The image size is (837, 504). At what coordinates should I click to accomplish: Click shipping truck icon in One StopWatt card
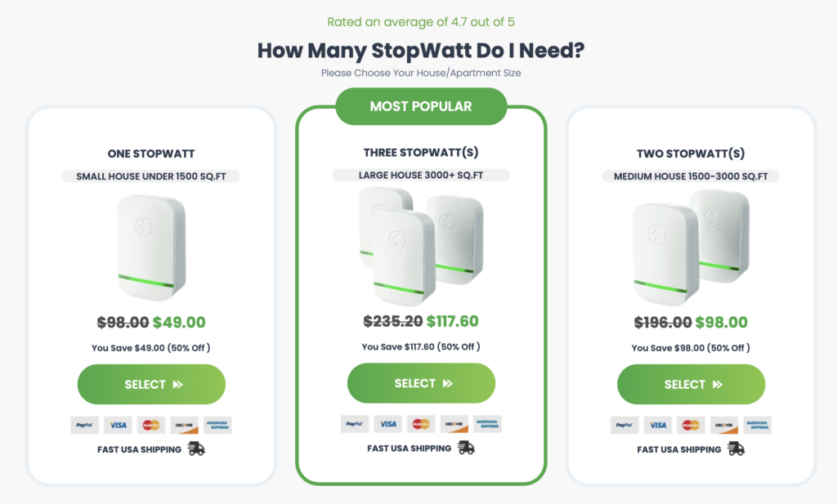point(196,449)
